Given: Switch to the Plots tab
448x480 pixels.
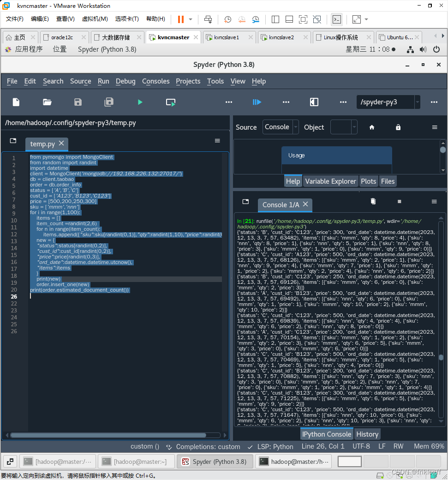Looking at the screenshot, I should coord(369,181).
